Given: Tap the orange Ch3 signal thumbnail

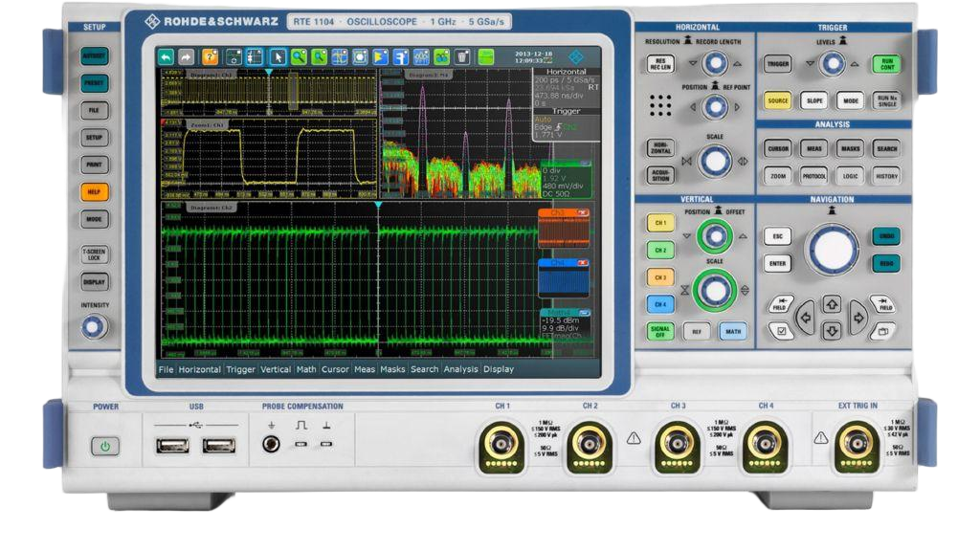Looking at the screenshot, I should [563, 228].
